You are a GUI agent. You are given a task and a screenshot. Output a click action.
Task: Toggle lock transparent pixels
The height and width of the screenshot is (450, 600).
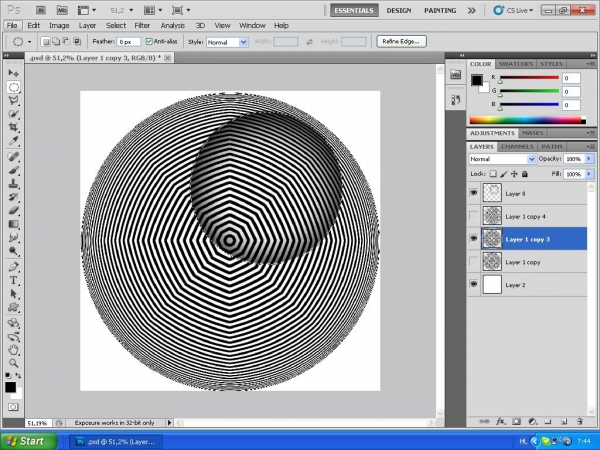tap(493, 174)
